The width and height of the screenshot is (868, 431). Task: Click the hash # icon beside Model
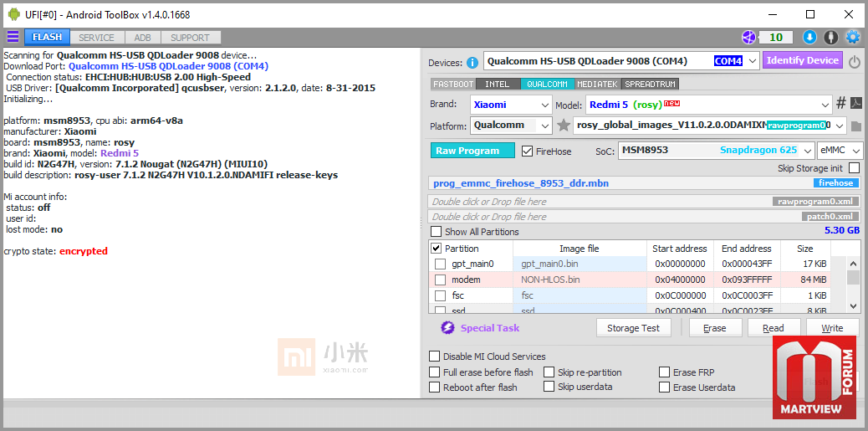pyautogui.click(x=841, y=103)
